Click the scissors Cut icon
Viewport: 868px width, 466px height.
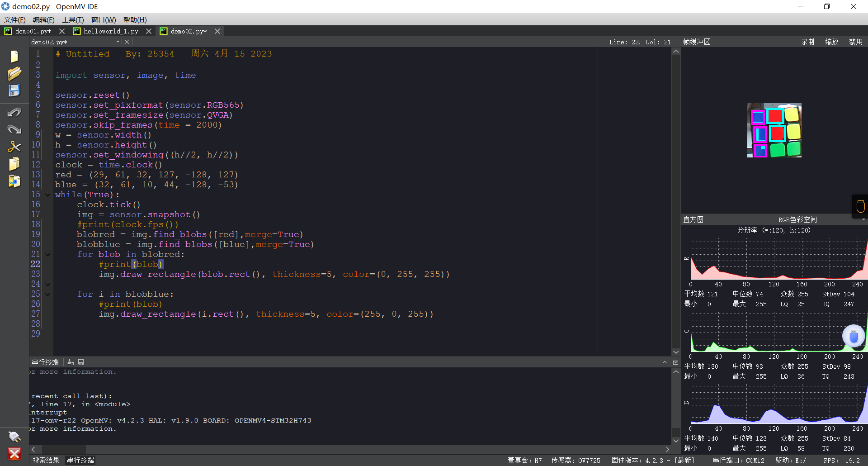(x=14, y=147)
